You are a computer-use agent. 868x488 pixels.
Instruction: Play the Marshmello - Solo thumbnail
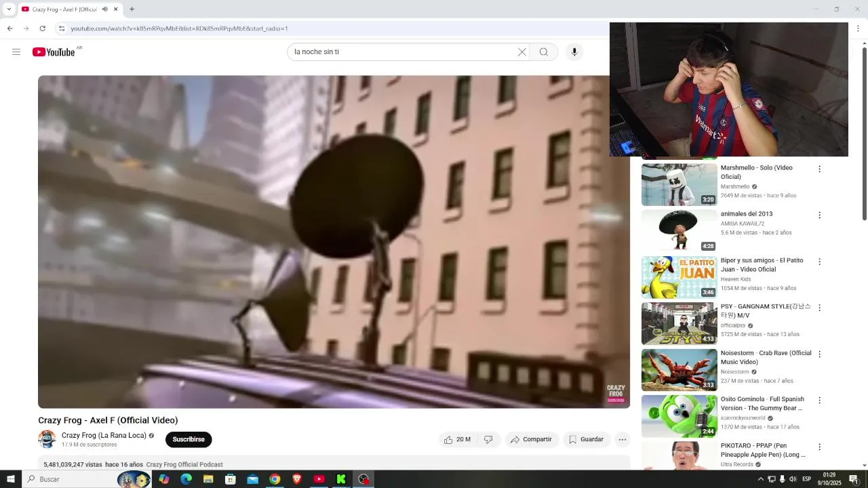click(679, 184)
